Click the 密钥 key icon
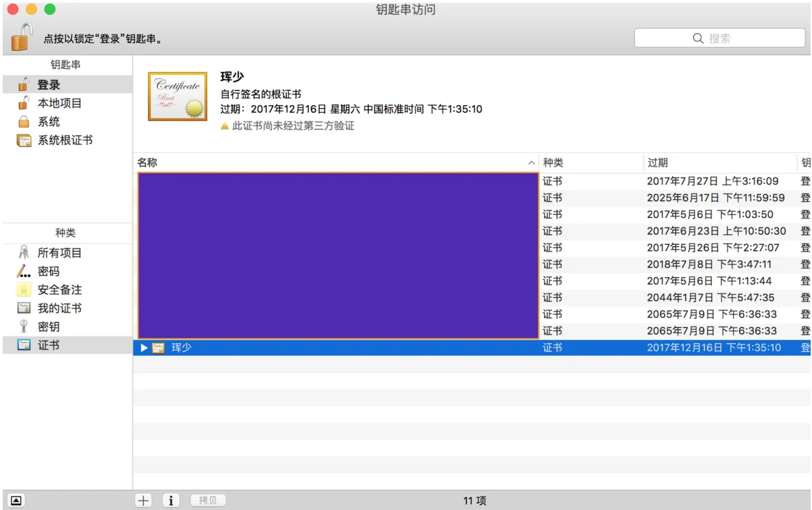812x510 pixels. (24, 326)
